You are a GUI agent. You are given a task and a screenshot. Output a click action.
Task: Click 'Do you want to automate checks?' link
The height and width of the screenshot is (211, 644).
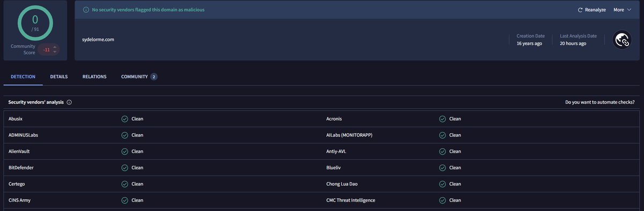(600, 102)
